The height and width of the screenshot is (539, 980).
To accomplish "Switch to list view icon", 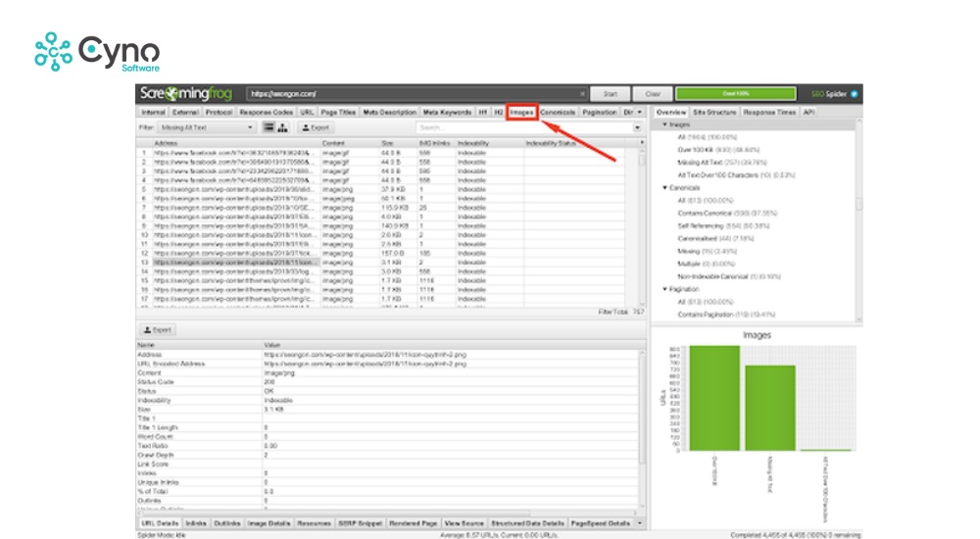I will 269,127.
